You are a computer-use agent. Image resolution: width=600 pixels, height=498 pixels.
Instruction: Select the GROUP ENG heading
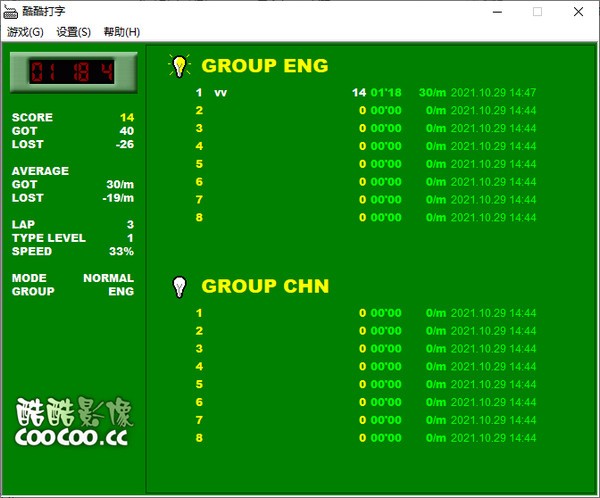click(x=264, y=66)
